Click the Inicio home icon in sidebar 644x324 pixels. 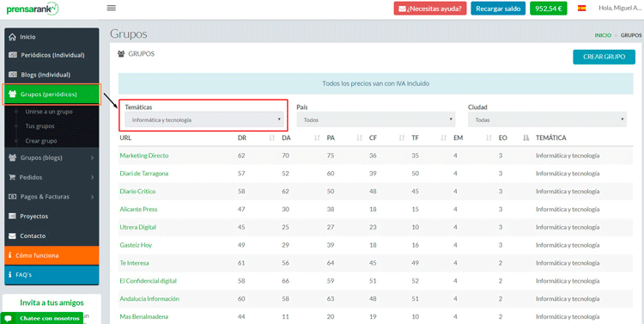[x=12, y=37]
